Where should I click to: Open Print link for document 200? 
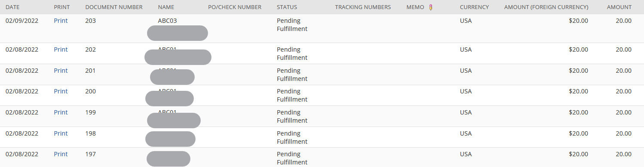[x=61, y=91]
